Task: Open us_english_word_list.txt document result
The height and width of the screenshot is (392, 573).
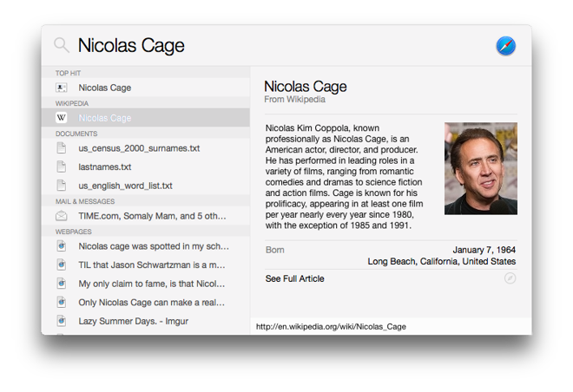Action: pyautogui.click(x=125, y=186)
